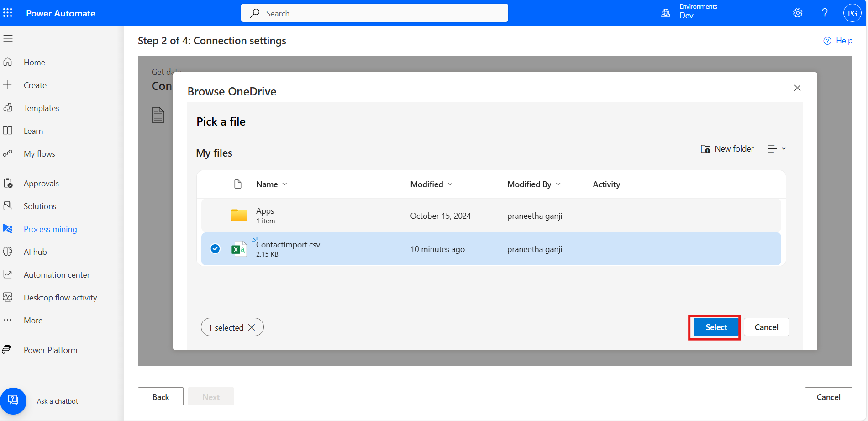Viewport: 868px width, 421px height.
Task: Go to Process mining in sidebar
Action: pos(50,229)
